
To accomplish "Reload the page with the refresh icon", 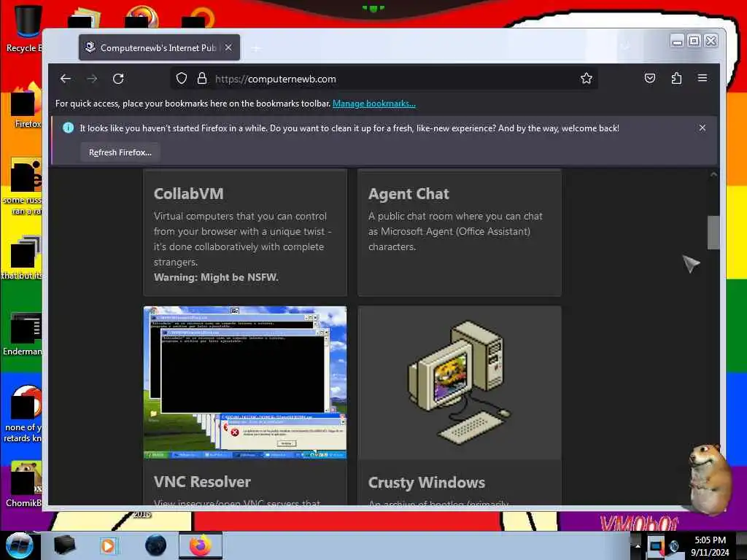I will tap(118, 79).
